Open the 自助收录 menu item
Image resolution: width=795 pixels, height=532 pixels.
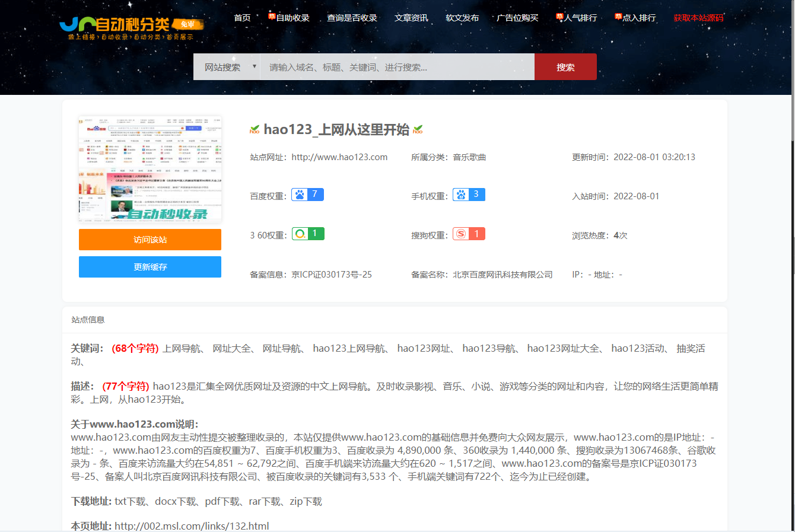click(x=293, y=18)
